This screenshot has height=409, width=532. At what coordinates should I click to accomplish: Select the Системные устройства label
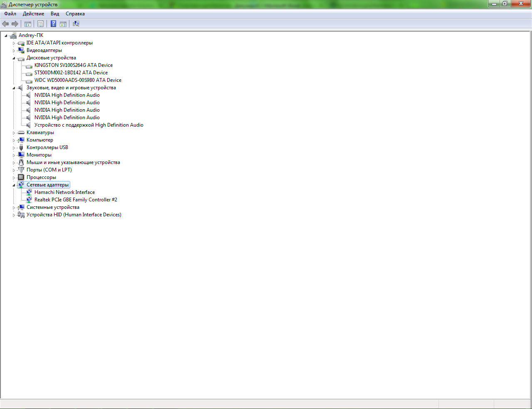[53, 207]
